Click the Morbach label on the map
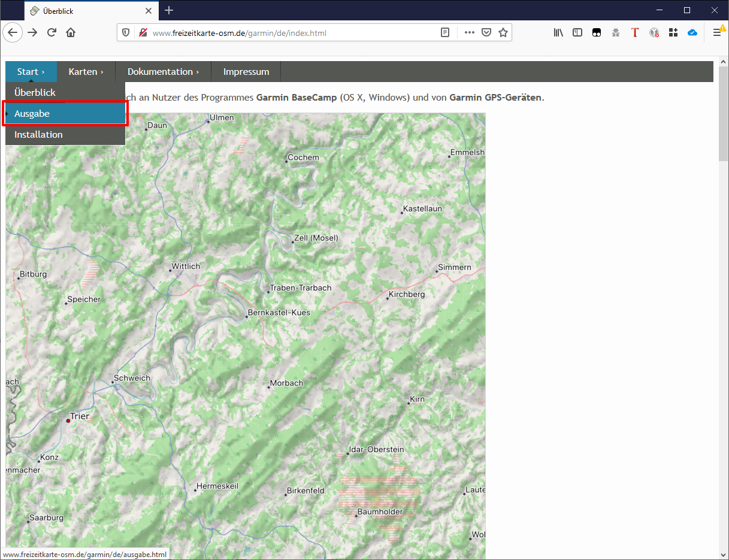729x560 pixels. [x=286, y=383]
